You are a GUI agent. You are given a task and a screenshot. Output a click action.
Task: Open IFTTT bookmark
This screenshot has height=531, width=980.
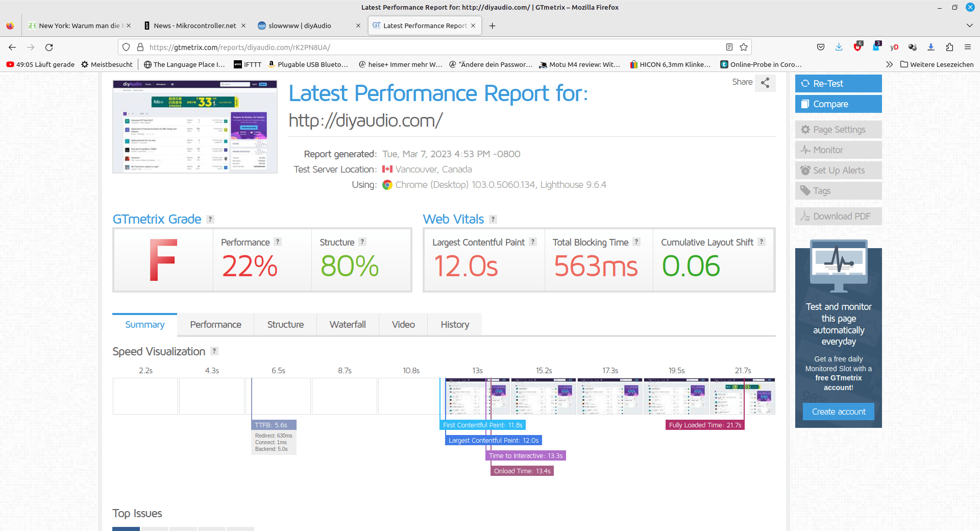pos(248,64)
